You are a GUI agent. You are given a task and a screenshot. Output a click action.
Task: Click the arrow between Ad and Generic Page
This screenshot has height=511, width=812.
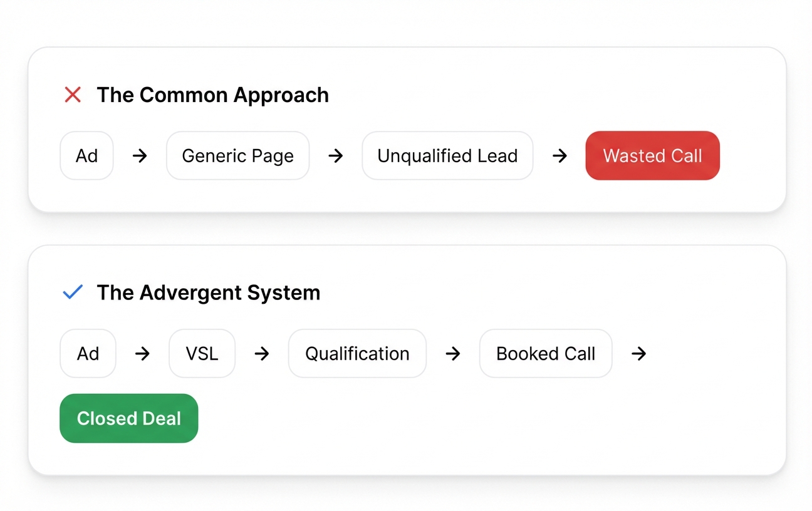tap(140, 156)
